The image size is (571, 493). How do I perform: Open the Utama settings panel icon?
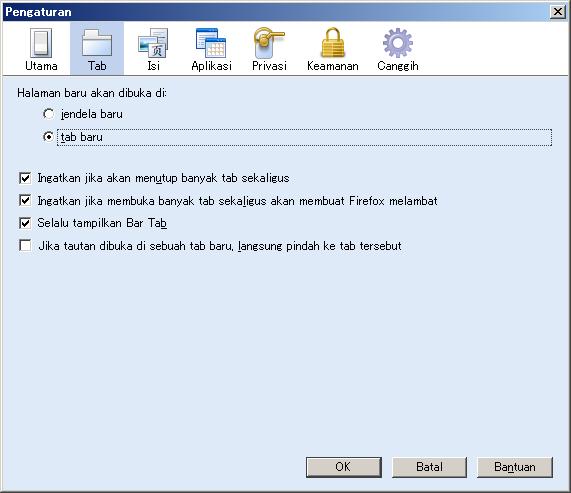(41, 43)
